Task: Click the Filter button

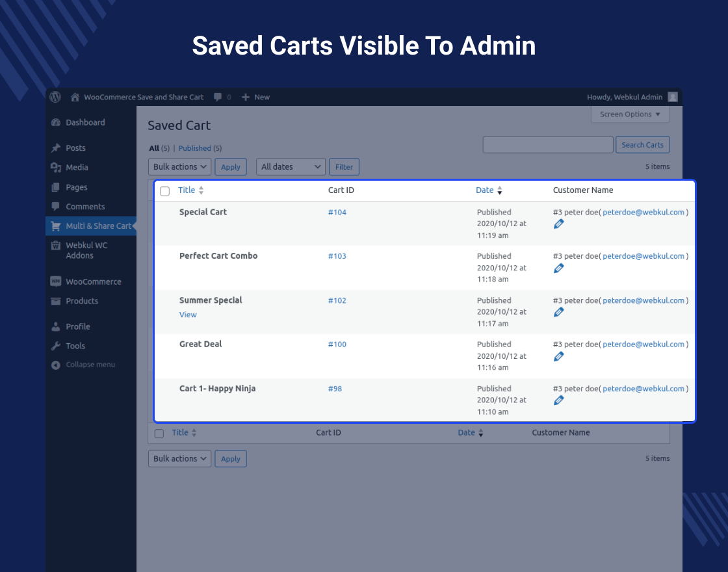Action: coord(344,167)
